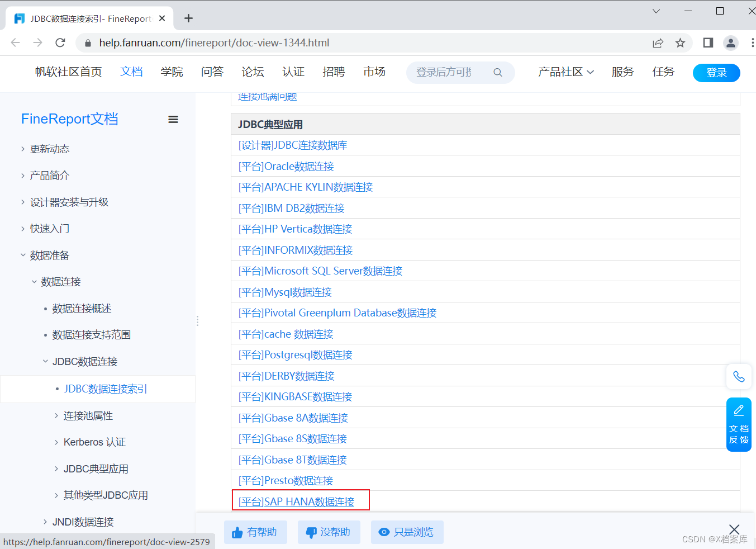
Task: Go to 帆软社区首页
Action: click(x=68, y=72)
